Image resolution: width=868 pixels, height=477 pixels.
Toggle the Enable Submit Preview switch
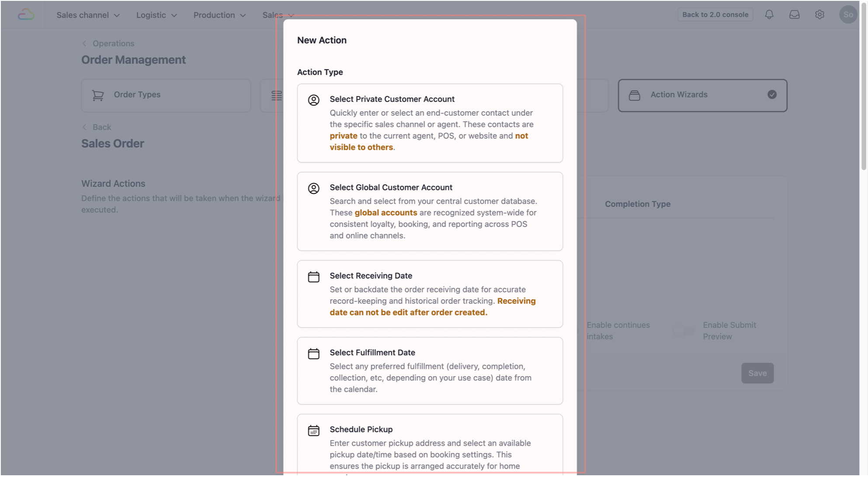[x=684, y=331]
